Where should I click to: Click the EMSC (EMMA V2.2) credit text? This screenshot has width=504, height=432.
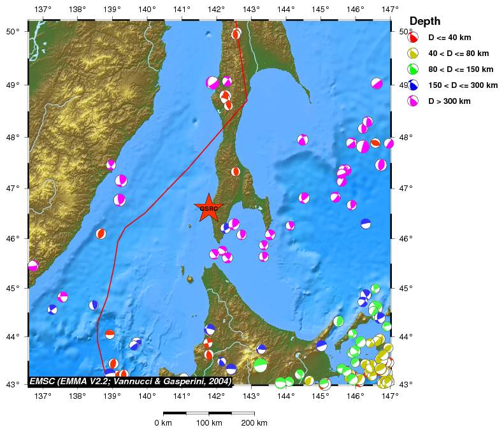[130, 381]
